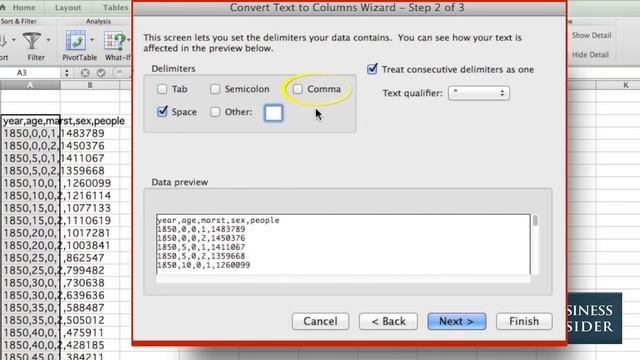
Task: Switch to the Layout ribbon tab
Action: pos(68,7)
